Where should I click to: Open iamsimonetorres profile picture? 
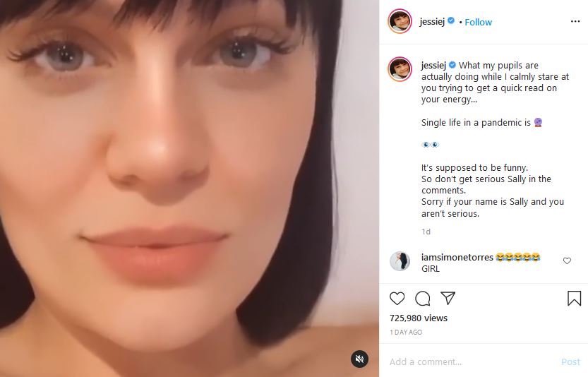[x=400, y=261]
